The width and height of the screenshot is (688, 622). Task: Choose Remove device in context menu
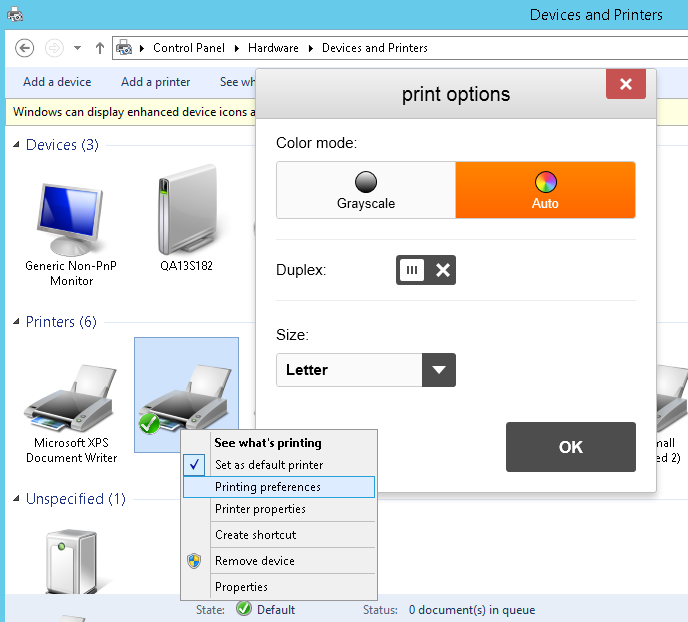(255, 561)
